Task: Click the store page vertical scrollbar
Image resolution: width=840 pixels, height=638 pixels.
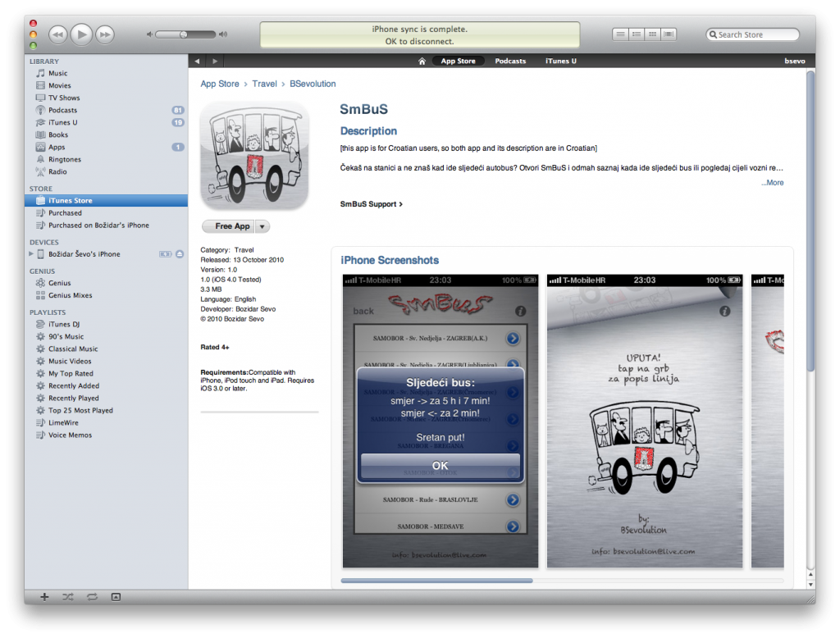Action: click(810, 220)
